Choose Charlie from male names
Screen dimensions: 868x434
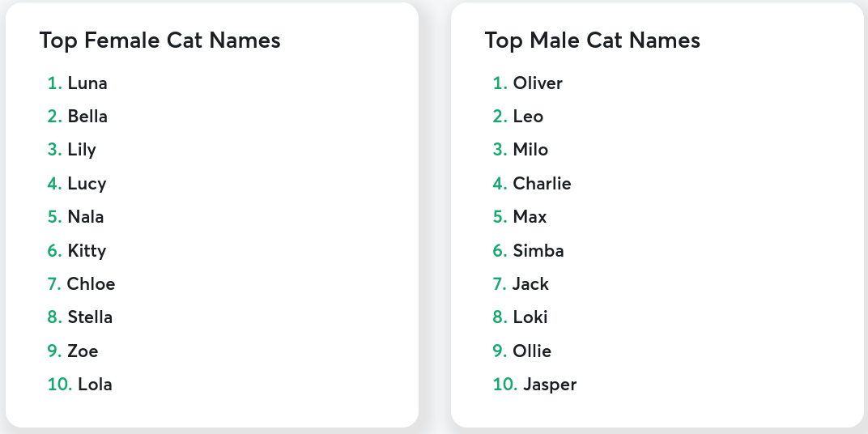[x=542, y=184]
